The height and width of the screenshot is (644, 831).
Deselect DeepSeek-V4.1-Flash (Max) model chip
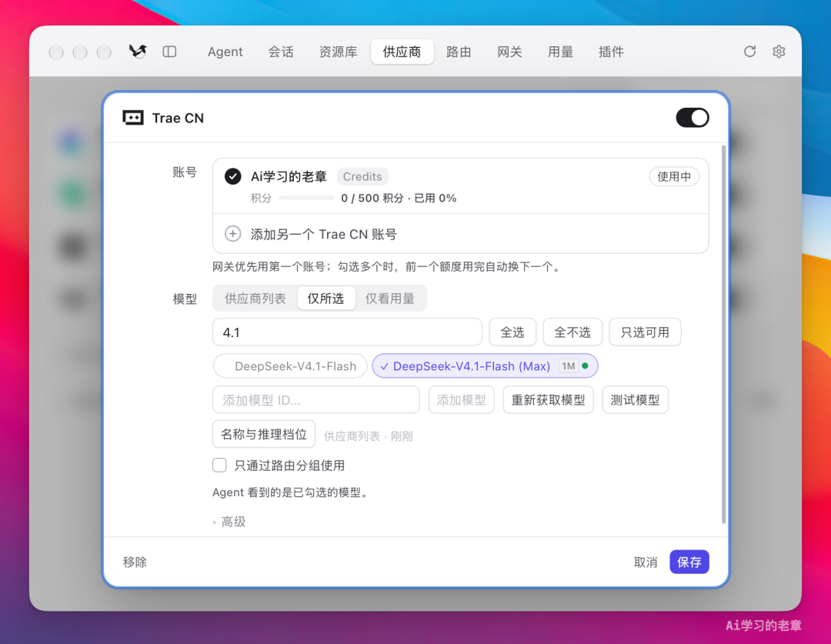click(x=485, y=366)
